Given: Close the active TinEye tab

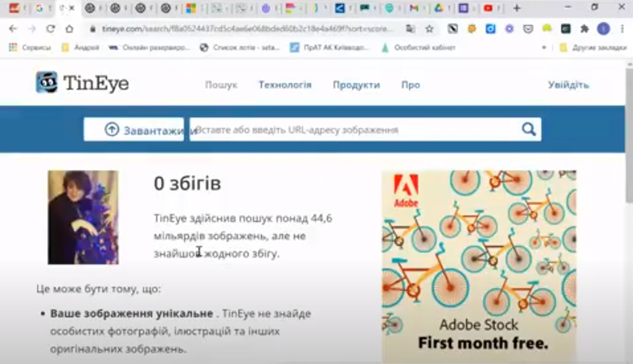Looking at the screenshot, I should [x=72, y=8].
